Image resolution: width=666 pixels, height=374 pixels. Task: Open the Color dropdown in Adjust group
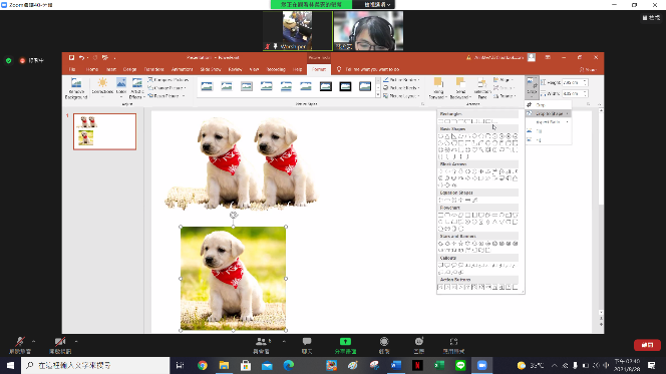point(121,87)
